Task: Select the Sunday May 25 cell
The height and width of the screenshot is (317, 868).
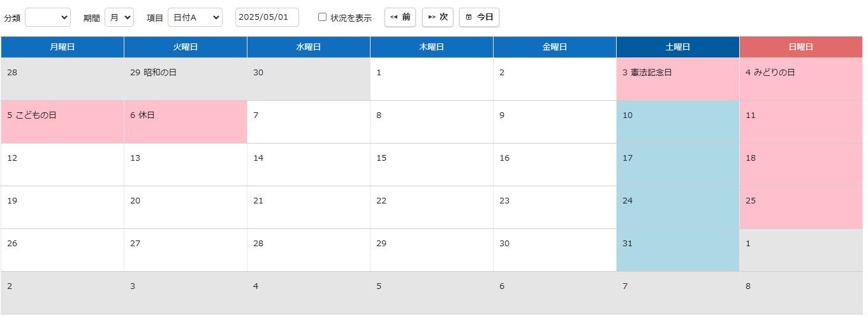Action: [801, 207]
